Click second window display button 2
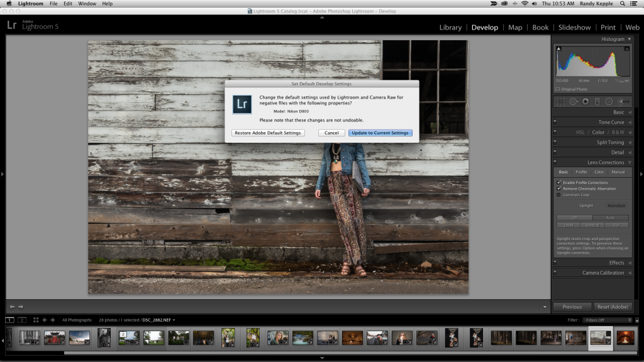The width and height of the screenshot is (644, 362). tap(22, 320)
